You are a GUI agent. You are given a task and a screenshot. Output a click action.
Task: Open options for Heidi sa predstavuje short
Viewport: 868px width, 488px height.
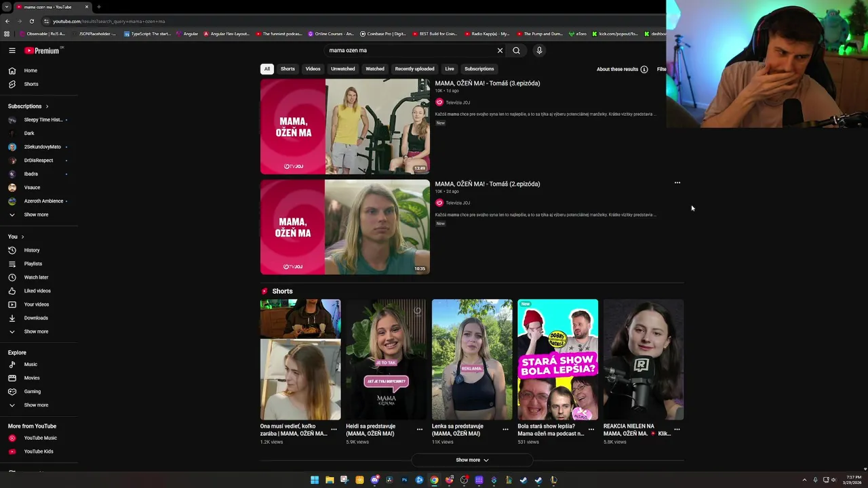click(419, 430)
